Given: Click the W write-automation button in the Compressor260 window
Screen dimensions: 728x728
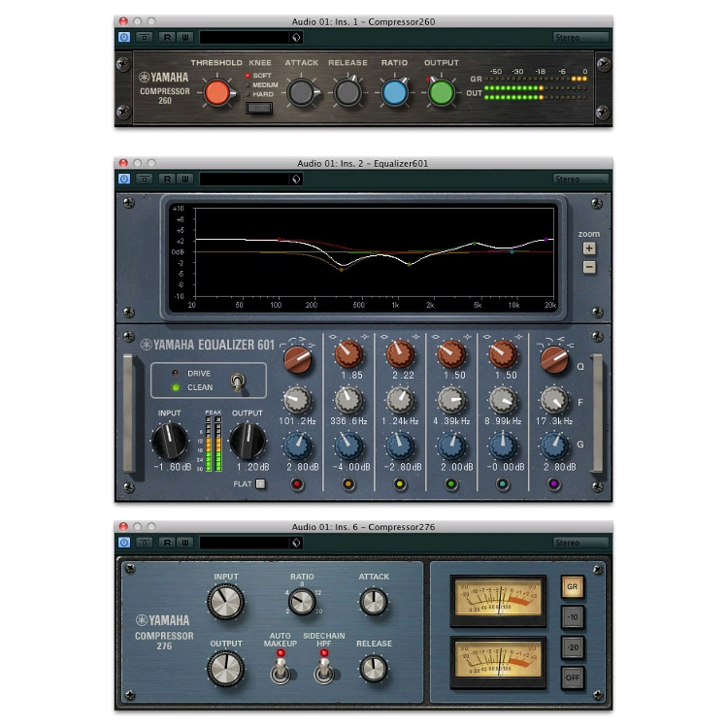Looking at the screenshot, I should (x=185, y=37).
